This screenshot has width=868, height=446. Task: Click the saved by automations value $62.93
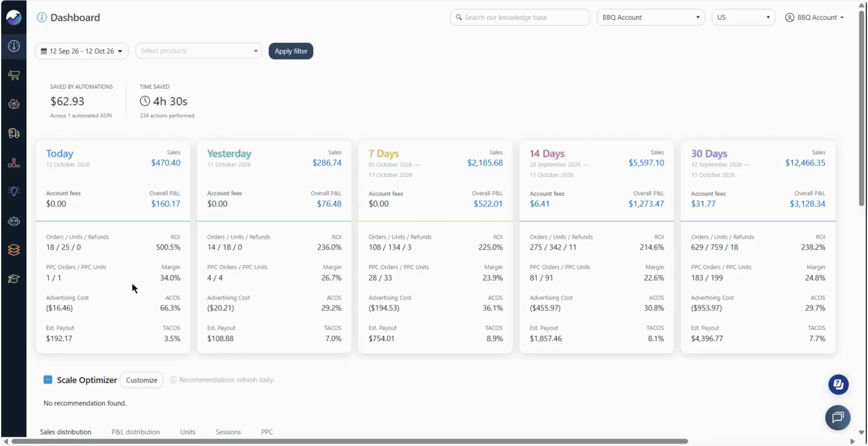(x=67, y=101)
